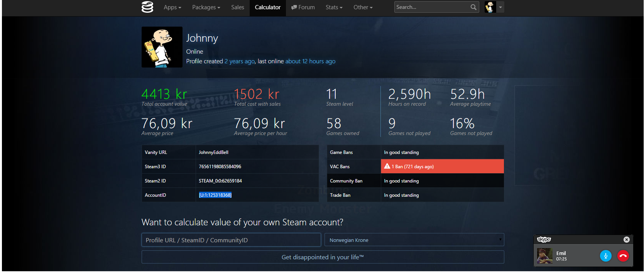Click 'about 12 hours ago' link

point(310,61)
